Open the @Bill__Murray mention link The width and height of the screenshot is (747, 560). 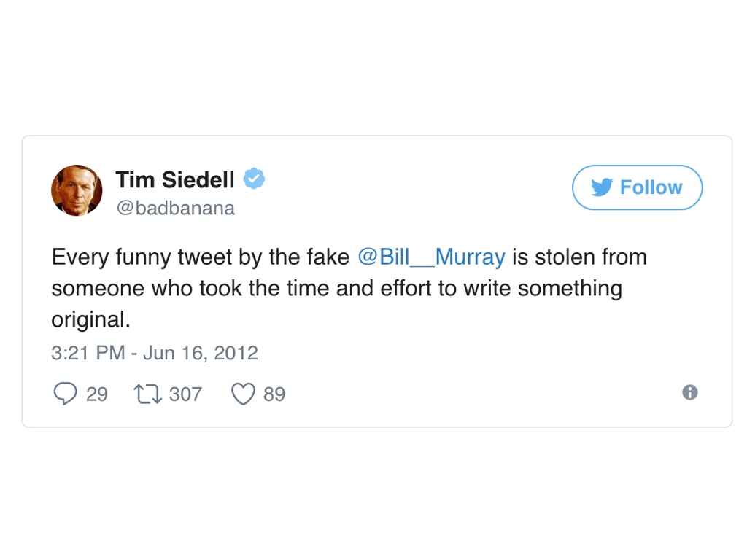click(x=431, y=257)
